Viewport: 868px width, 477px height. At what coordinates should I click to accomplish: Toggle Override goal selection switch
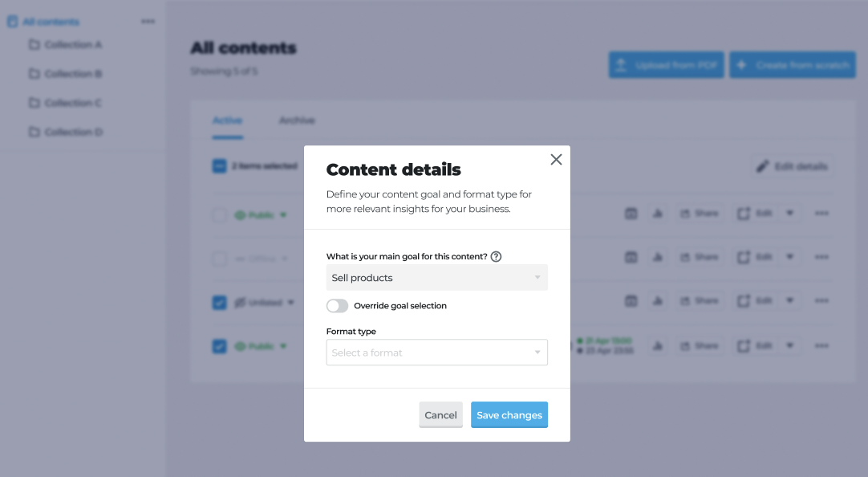click(x=338, y=306)
